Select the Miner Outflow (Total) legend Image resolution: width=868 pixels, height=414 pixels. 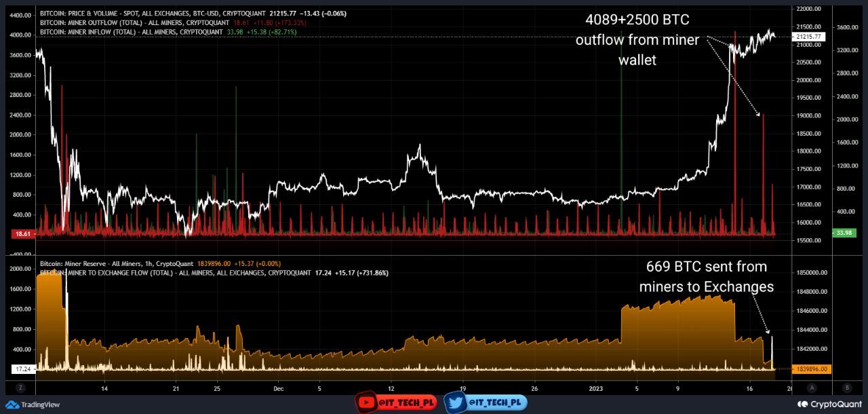136,22
